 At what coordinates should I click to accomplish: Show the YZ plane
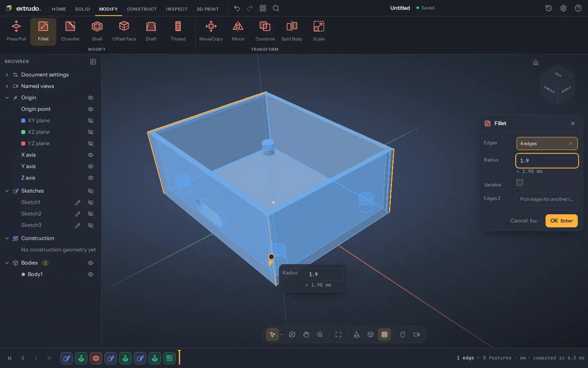point(91,144)
